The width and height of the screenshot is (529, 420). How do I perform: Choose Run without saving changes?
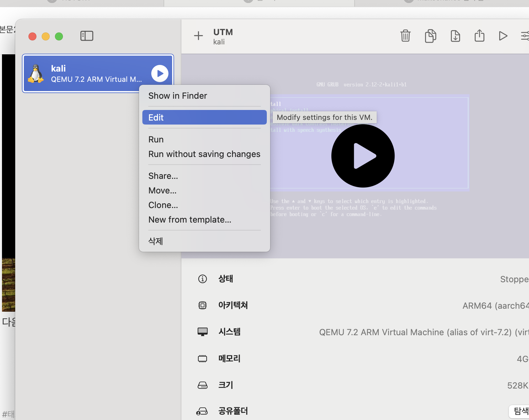click(x=204, y=154)
